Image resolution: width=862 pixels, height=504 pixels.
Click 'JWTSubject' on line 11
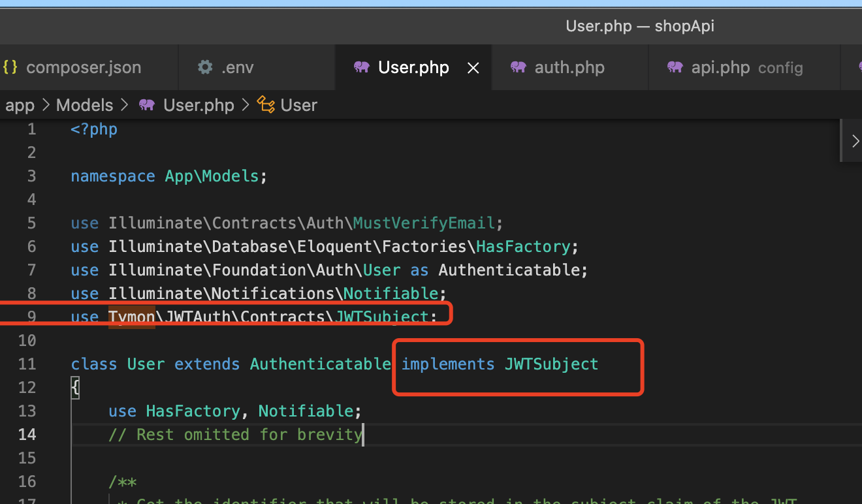(x=551, y=364)
